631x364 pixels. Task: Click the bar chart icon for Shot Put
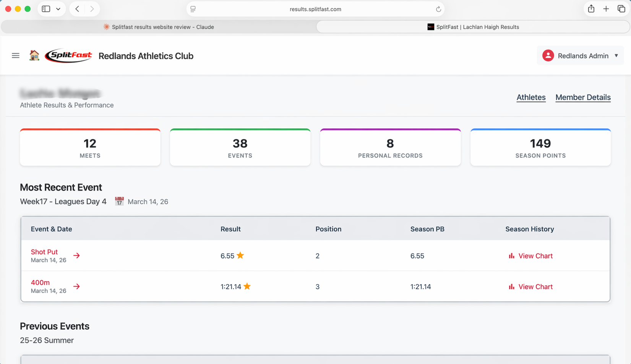pyautogui.click(x=512, y=256)
